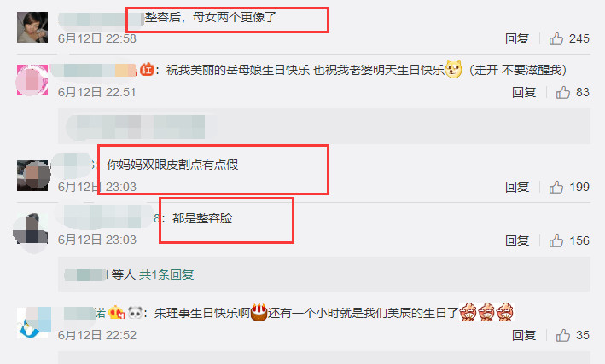The height and width of the screenshot is (364, 605).
Task: Click 回复 on first 23:03 comment
Action: [x=517, y=187]
